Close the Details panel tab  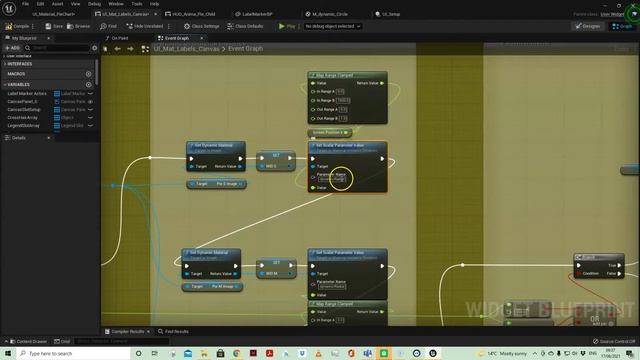point(49,138)
